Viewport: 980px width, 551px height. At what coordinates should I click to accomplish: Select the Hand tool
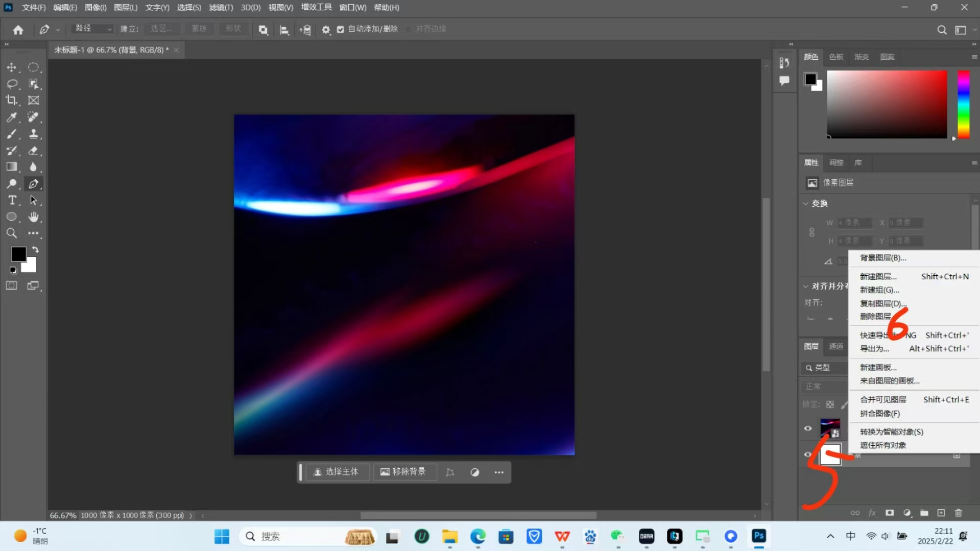pyautogui.click(x=33, y=217)
